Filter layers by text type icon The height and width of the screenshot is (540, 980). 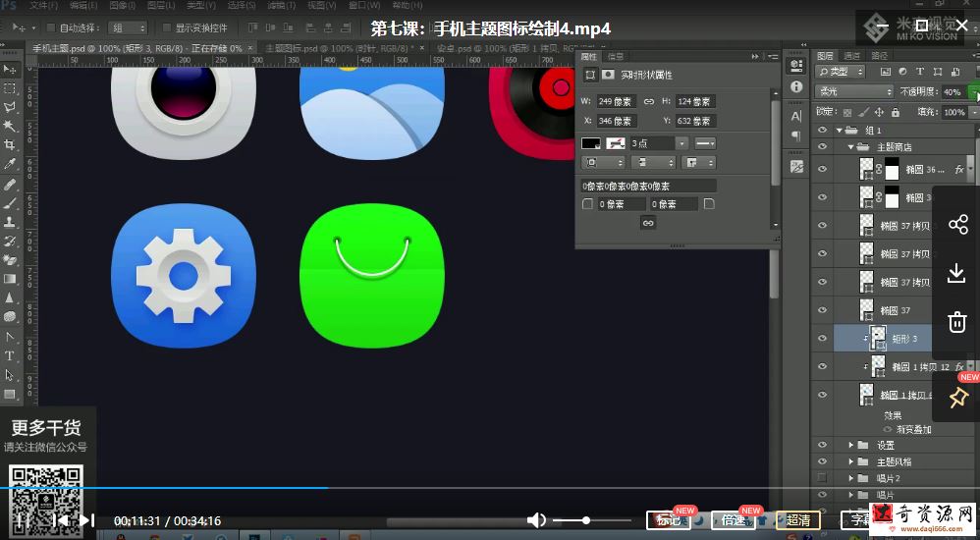(x=920, y=72)
